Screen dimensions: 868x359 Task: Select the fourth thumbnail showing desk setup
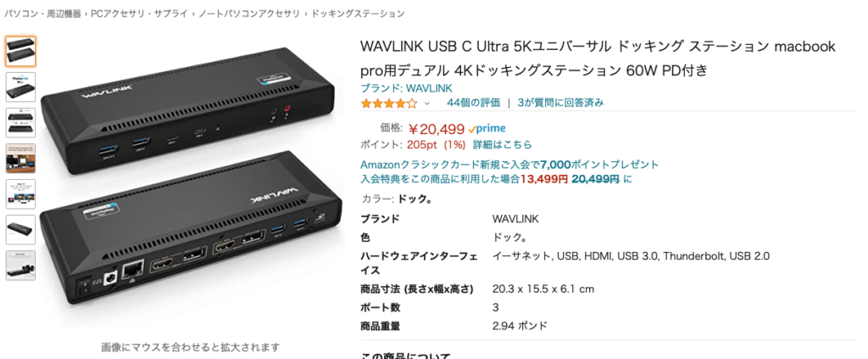(20, 159)
